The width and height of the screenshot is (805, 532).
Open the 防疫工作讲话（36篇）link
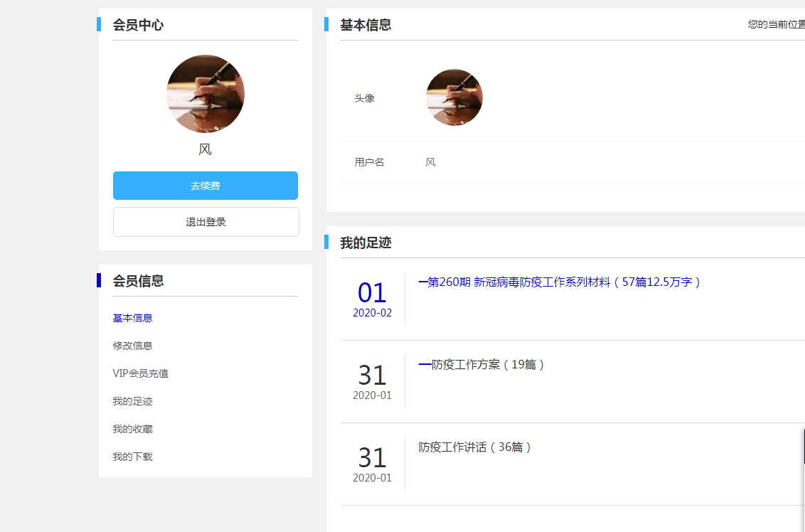point(475,447)
